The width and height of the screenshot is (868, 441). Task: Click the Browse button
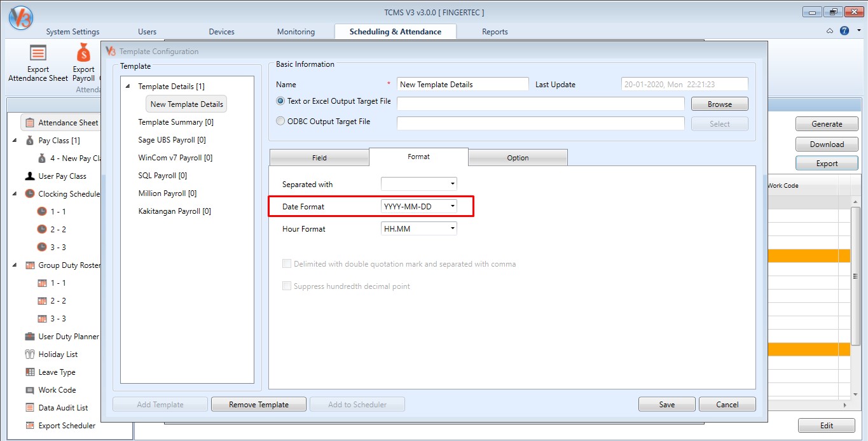pyautogui.click(x=720, y=104)
